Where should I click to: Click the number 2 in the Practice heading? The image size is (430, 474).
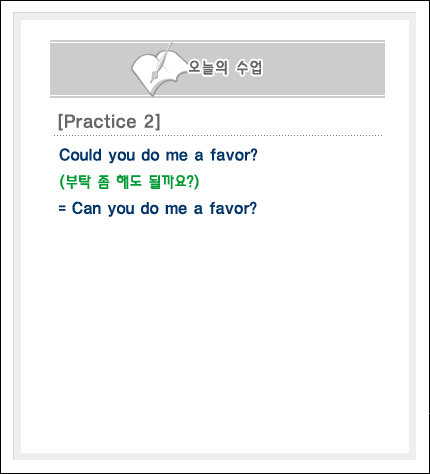[x=149, y=122]
